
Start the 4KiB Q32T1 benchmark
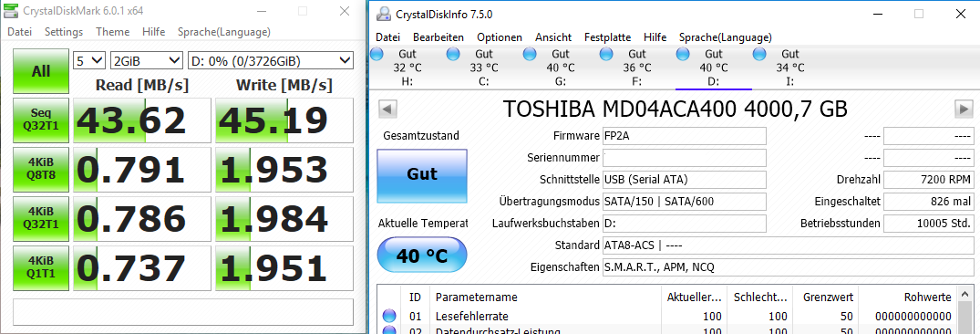(41, 219)
